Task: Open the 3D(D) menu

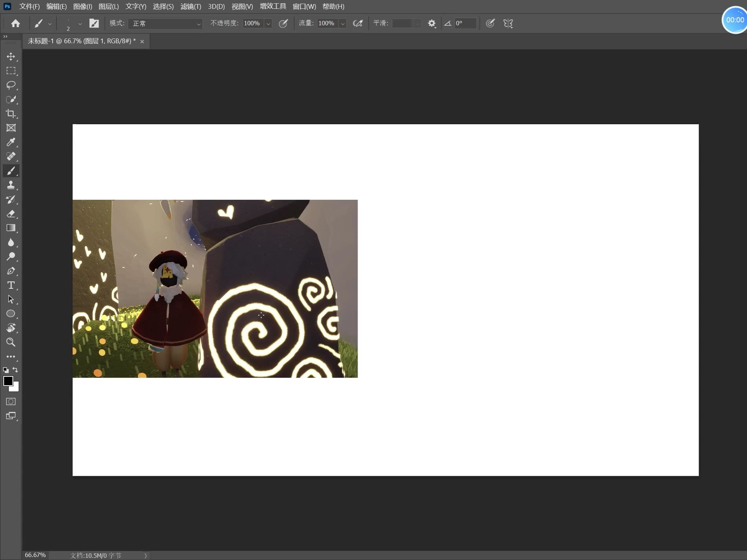Action: coord(216,7)
